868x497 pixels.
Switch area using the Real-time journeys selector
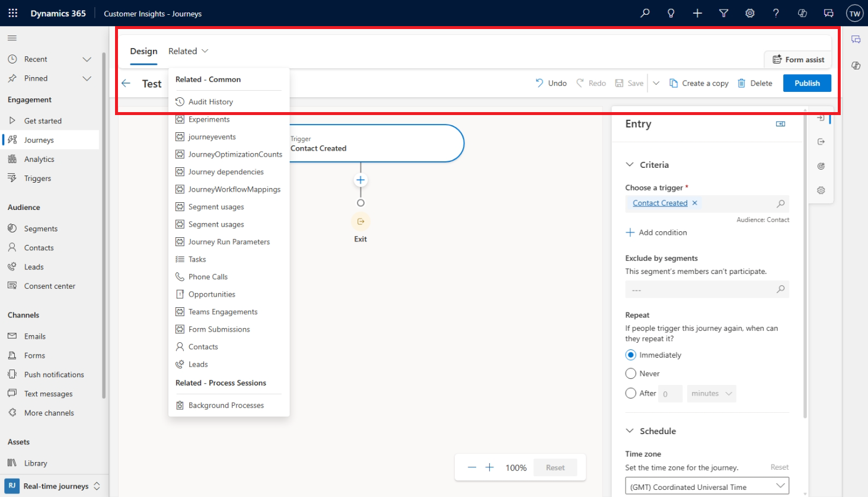pyautogui.click(x=54, y=486)
